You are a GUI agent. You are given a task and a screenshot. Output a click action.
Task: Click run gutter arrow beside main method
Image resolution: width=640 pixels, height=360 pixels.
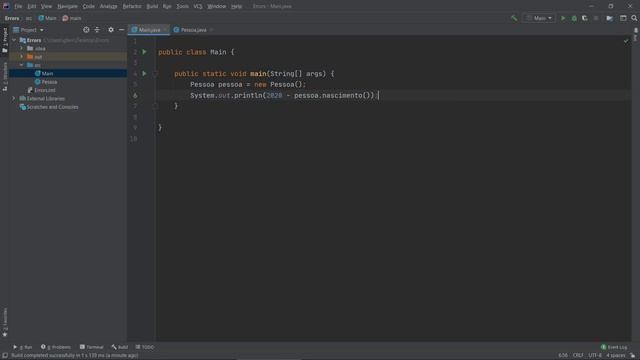click(144, 73)
